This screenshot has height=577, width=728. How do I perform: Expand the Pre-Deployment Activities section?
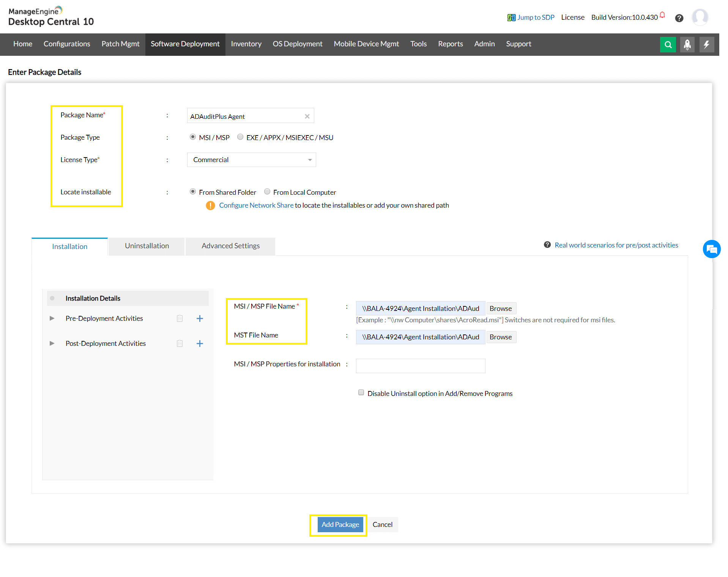52,318
